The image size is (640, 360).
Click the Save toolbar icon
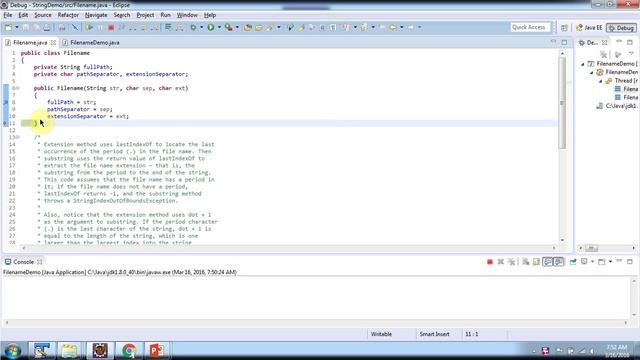[x=26, y=27]
